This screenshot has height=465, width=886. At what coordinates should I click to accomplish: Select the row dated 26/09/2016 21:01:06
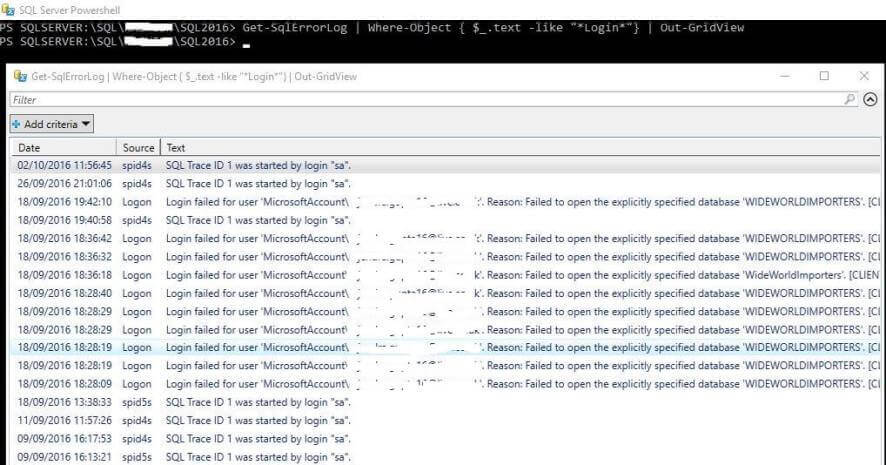pos(446,184)
